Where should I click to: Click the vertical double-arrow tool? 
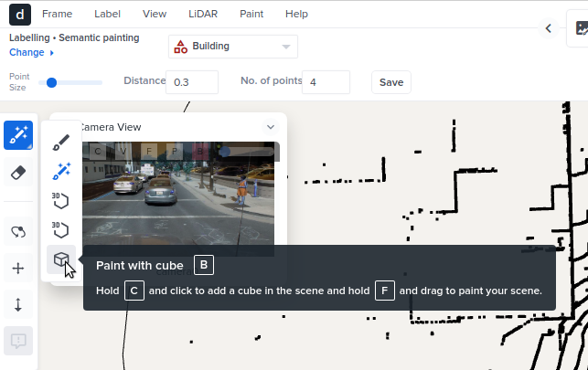(18, 304)
